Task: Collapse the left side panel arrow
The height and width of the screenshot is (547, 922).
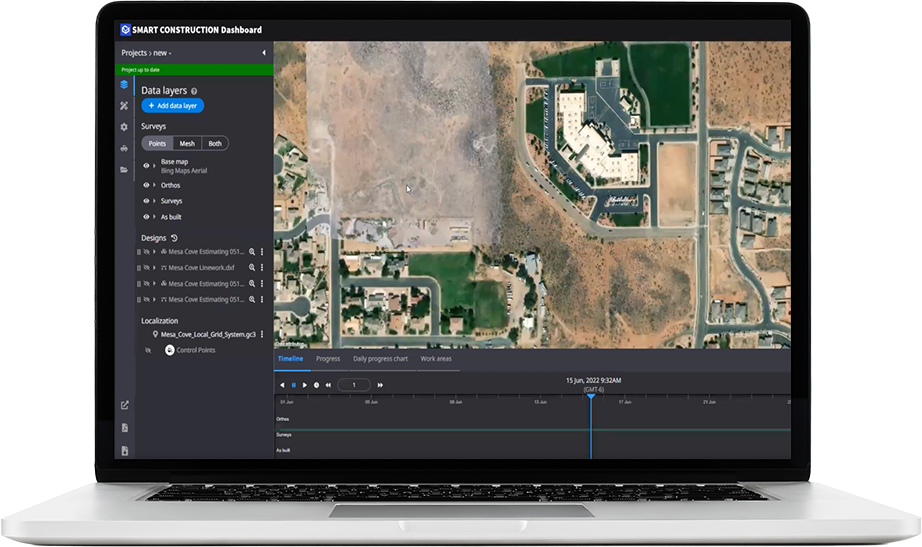Action: 263,53
